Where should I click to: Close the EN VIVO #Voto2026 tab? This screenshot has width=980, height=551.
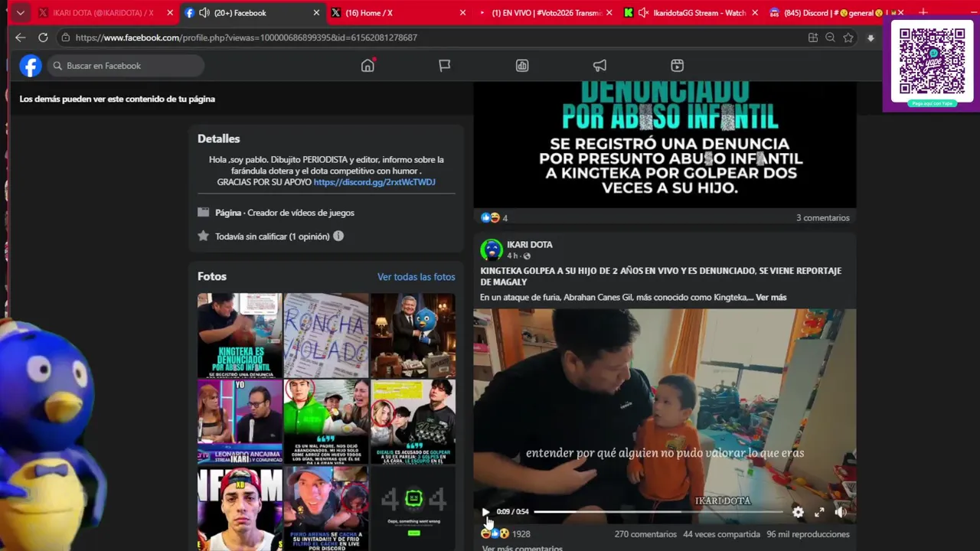point(611,13)
